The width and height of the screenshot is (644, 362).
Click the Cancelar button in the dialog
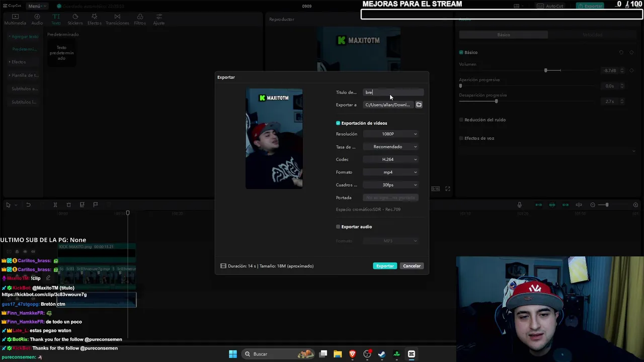[412, 266]
